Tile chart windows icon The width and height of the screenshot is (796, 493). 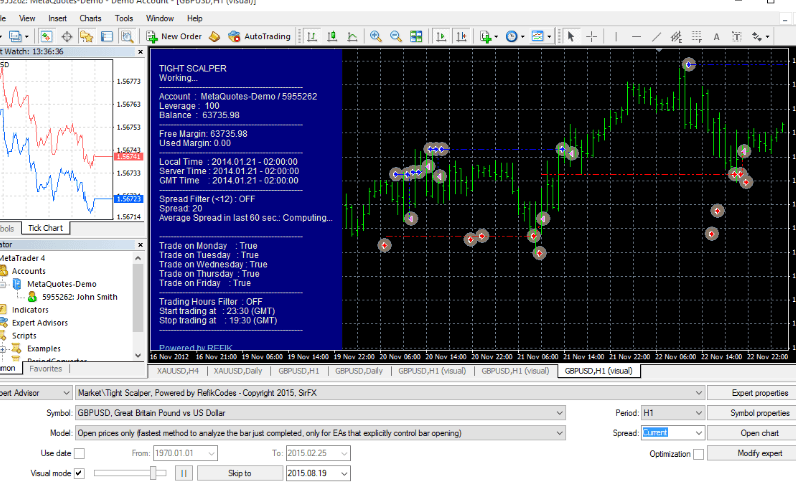416,37
